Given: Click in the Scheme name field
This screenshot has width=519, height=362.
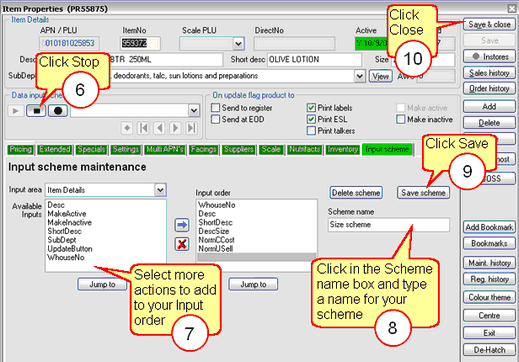Looking at the screenshot, I should (389, 225).
